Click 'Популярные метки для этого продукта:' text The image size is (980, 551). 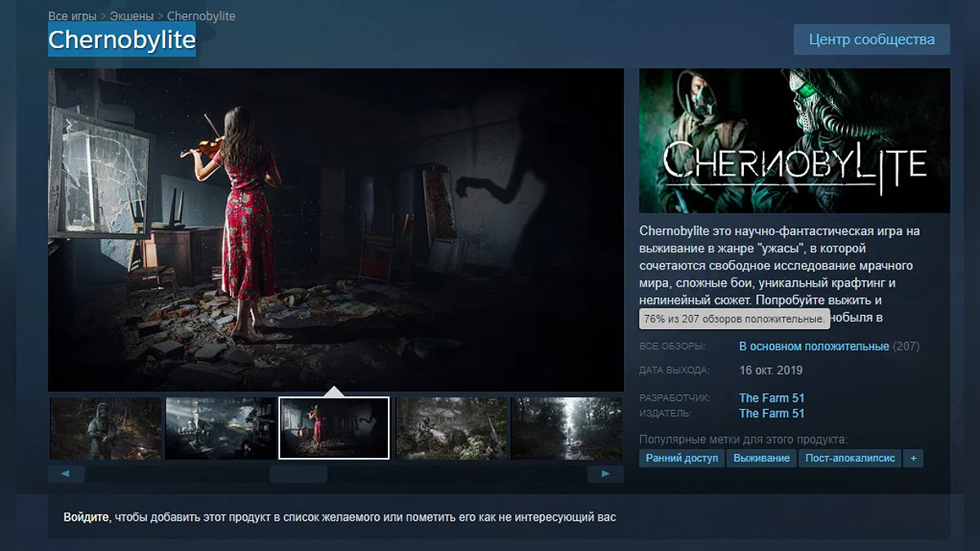(743, 439)
